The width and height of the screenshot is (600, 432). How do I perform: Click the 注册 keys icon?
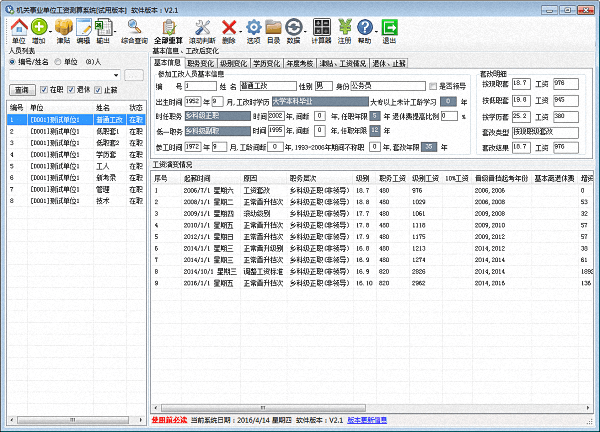344,29
